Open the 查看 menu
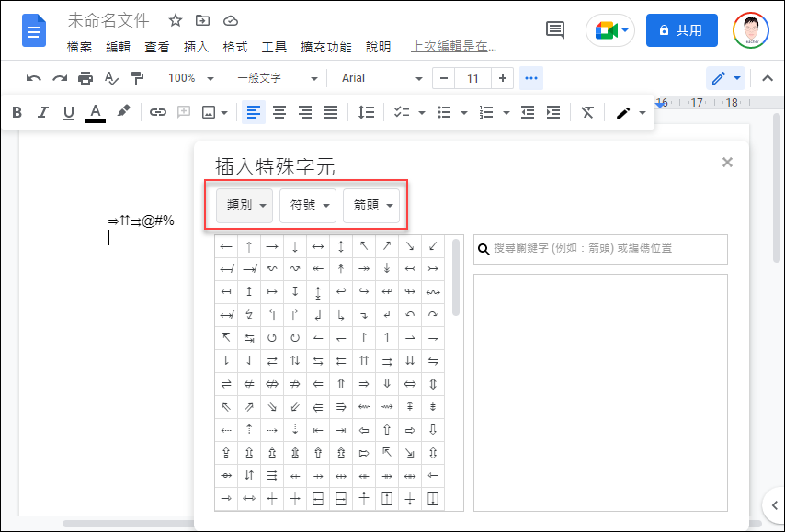Screen dimensions: 785x532 (157, 47)
